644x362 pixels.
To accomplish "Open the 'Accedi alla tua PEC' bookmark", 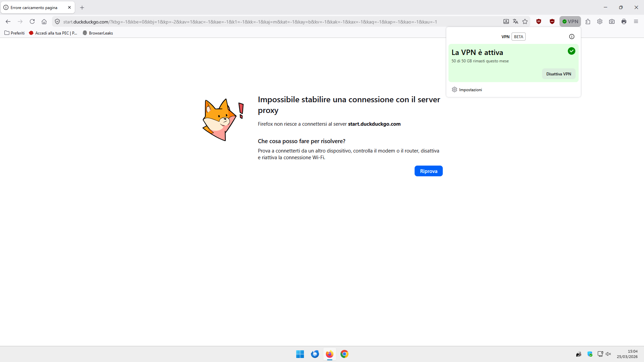I will click(53, 33).
